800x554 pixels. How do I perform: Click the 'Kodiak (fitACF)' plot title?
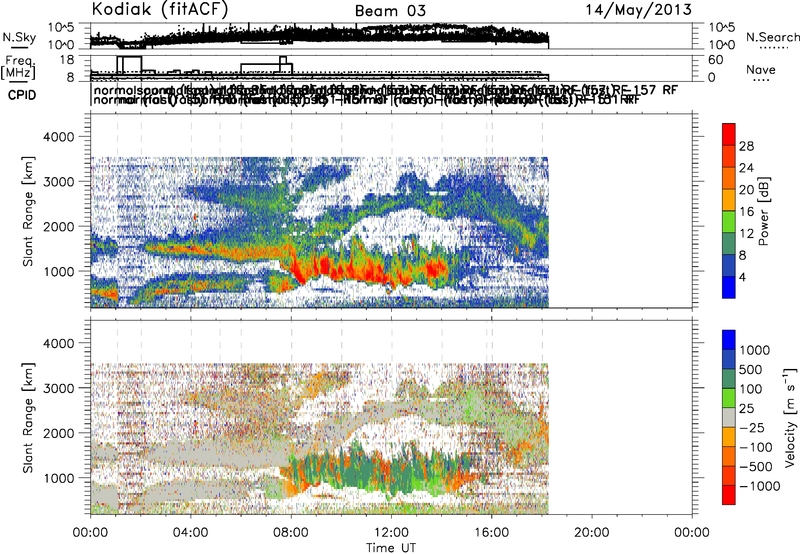(160, 10)
